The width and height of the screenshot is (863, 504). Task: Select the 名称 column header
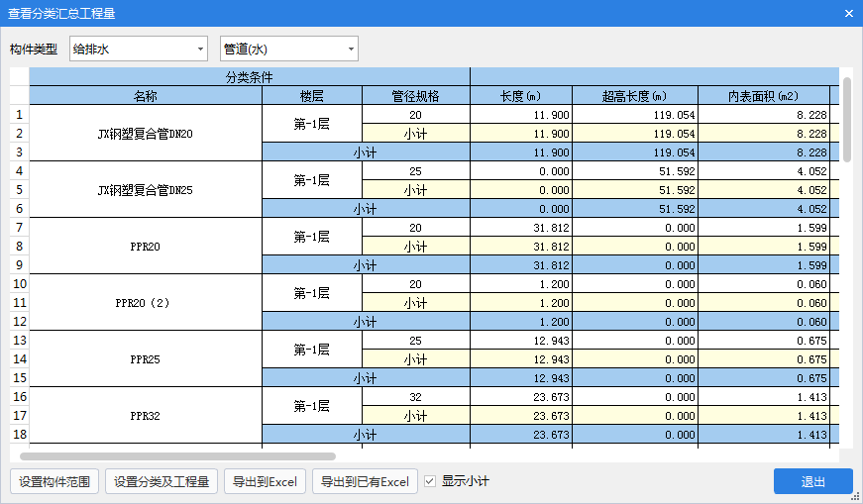click(146, 96)
